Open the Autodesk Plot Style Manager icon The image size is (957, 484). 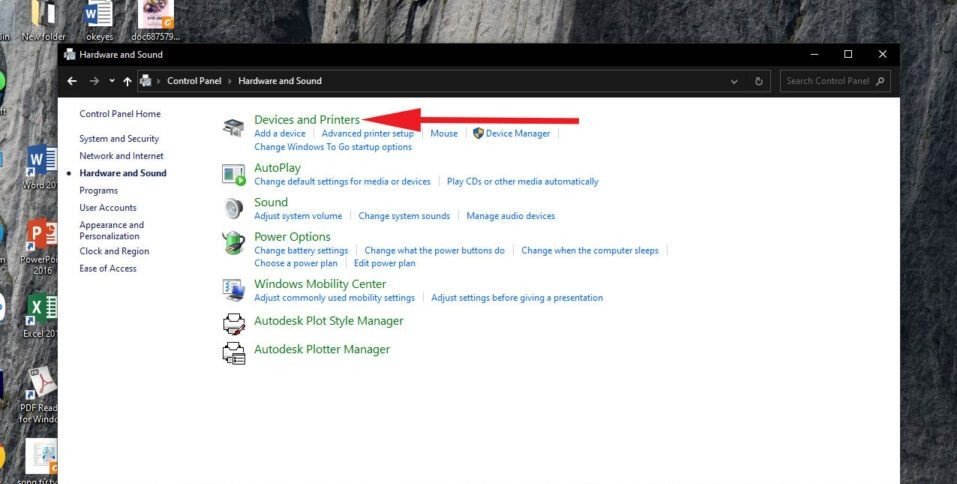pyautogui.click(x=233, y=322)
